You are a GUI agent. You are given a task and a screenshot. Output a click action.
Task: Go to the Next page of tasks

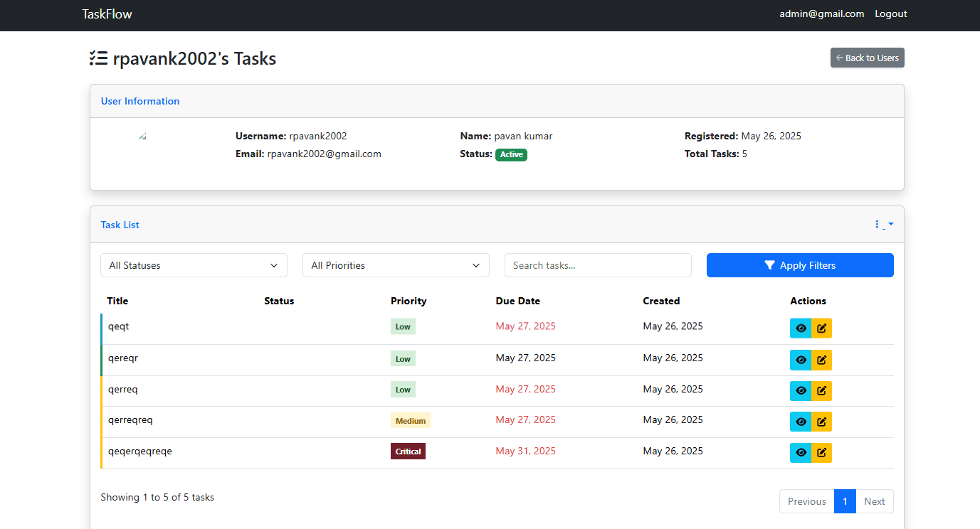[874, 501]
